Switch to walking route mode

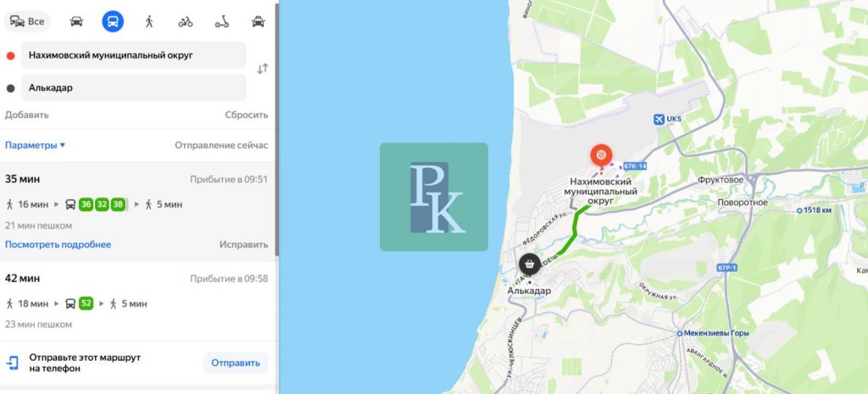click(x=149, y=21)
